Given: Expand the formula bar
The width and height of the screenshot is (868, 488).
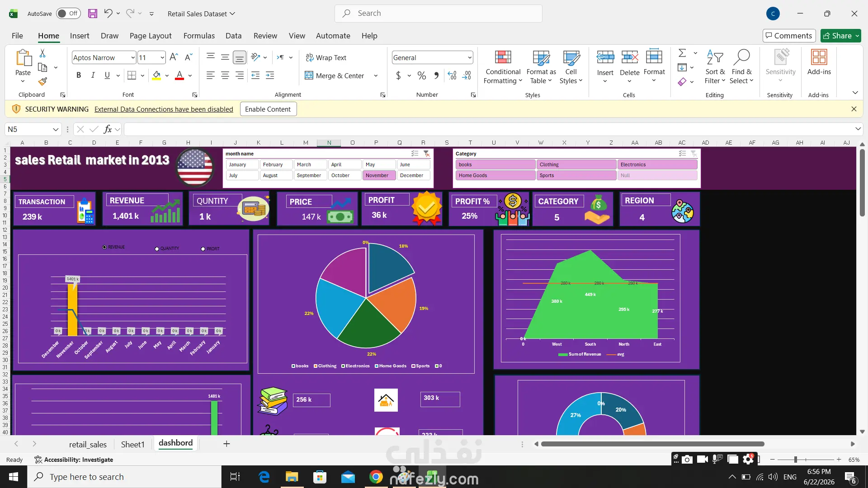Looking at the screenshot, I should [x=858, y=129].
